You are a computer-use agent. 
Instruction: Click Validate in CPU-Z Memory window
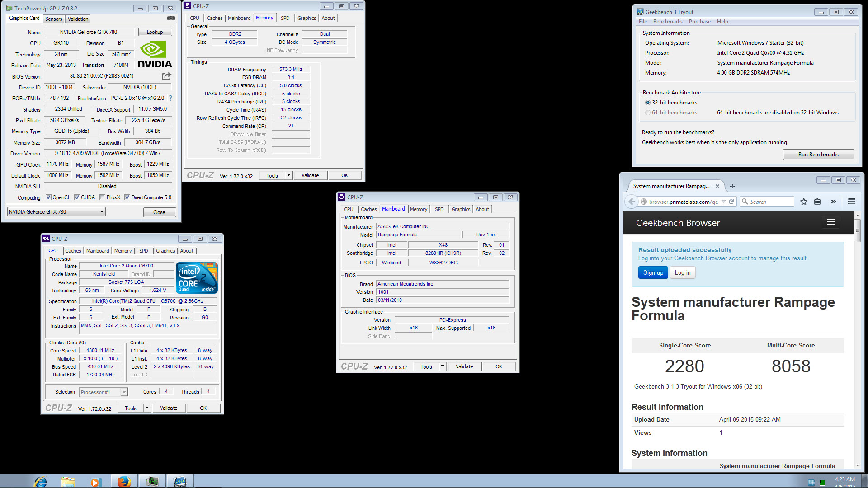pyautogui.click(x=310, y=175)
